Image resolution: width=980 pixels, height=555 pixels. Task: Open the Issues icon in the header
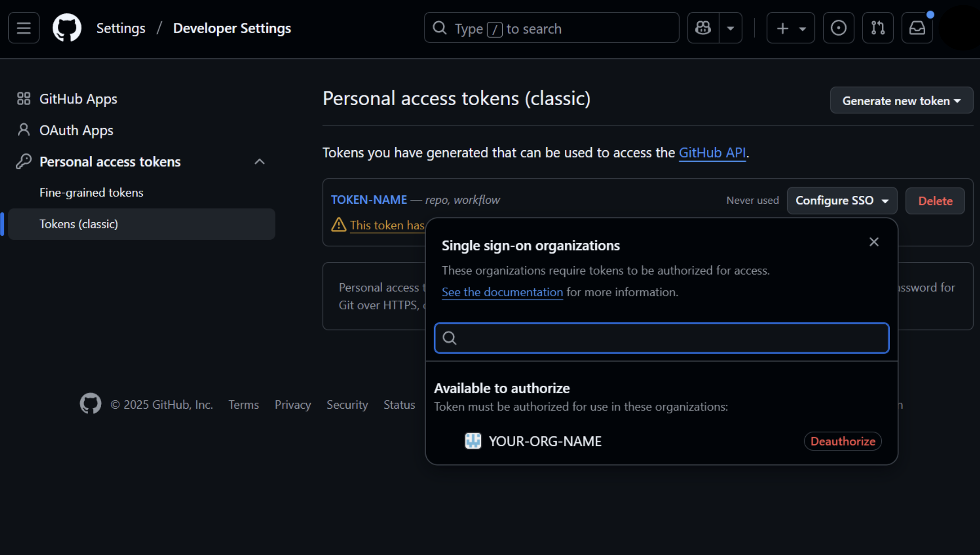838,28
